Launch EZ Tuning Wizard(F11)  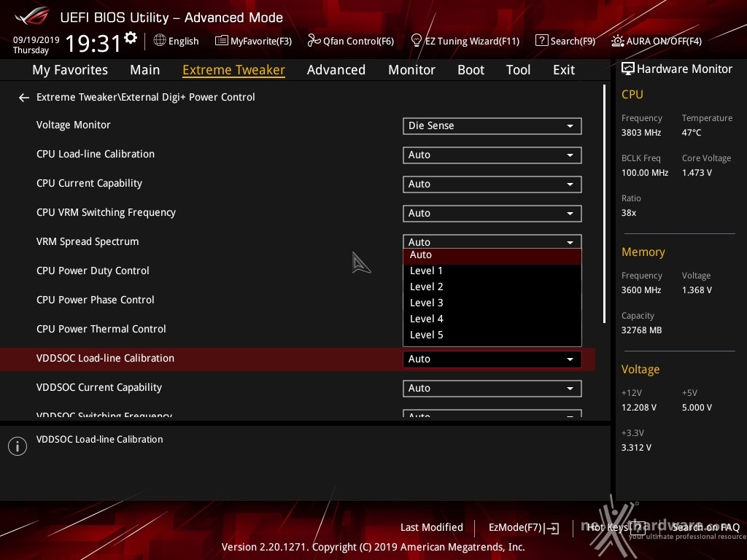click(x=465, y=41)
